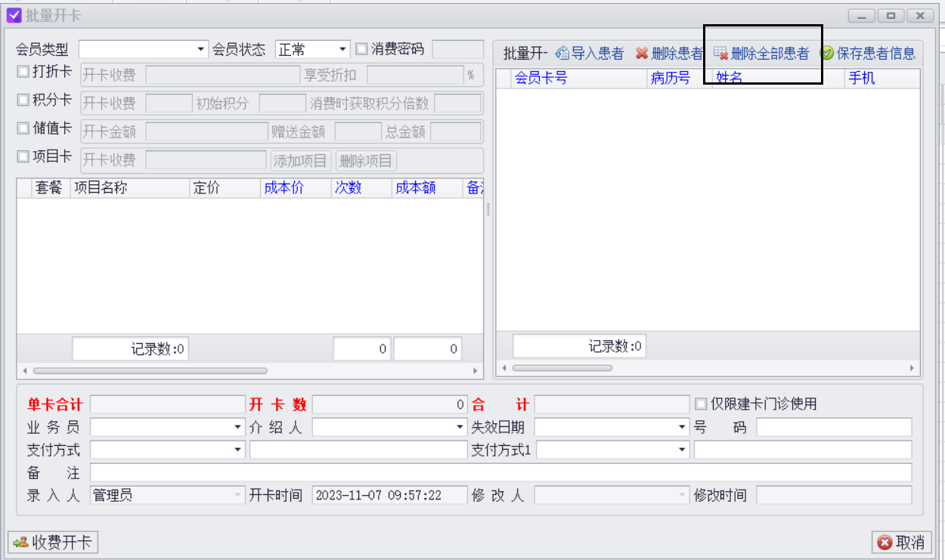Click the 备注 remarks input field
Screen dimensions: 945x560
coord(500,472)
